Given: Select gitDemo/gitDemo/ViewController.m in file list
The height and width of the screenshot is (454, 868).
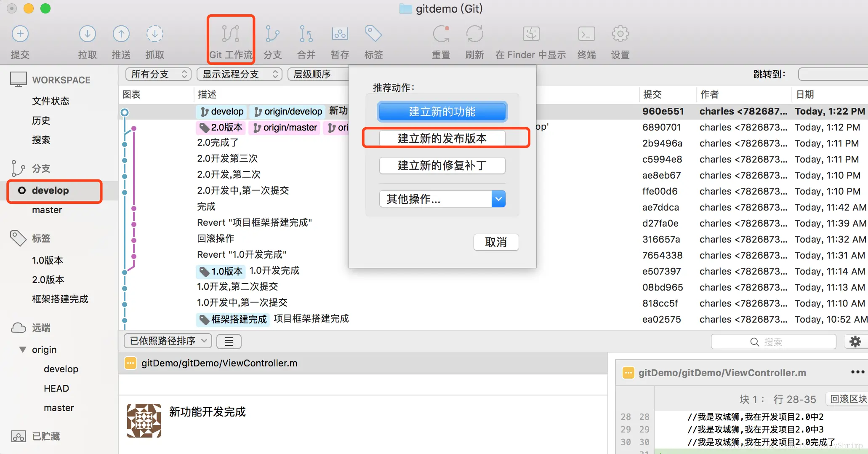Looking at the screenshot, I should tap(363, 363).
